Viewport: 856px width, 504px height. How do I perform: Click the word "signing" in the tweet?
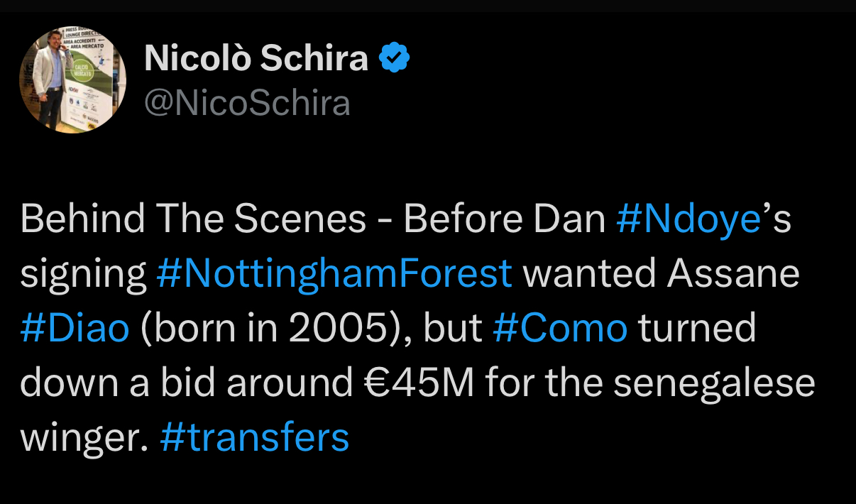(83, 274)
